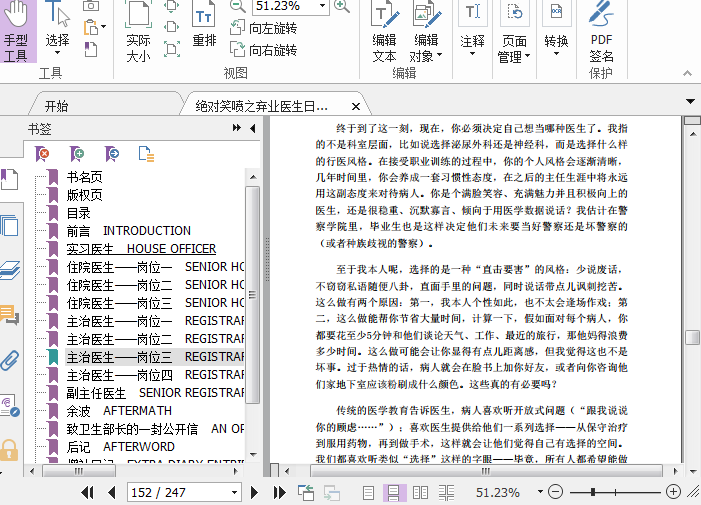Go to bookmark 副主任医生 SENIOR REGISTRAR
Image resolution: width=701 pixels, height=505 pixels.
pyautogui.click(x=155, y=393)
